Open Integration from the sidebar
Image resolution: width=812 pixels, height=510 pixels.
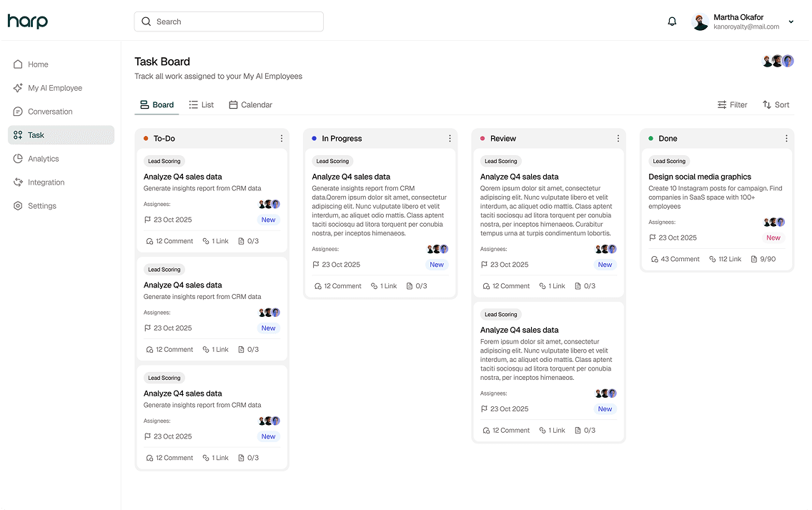pos(46,182)
